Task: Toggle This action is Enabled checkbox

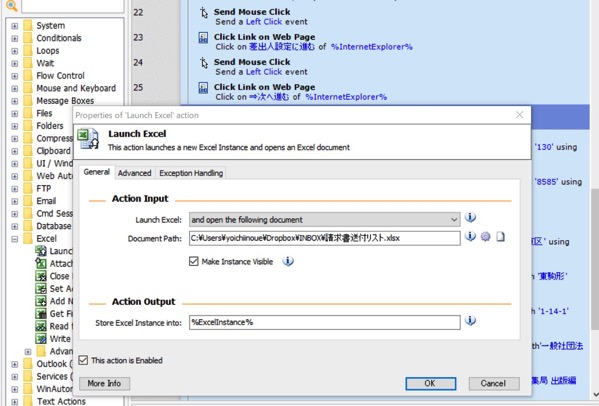Action: click(x=83, y=360)
